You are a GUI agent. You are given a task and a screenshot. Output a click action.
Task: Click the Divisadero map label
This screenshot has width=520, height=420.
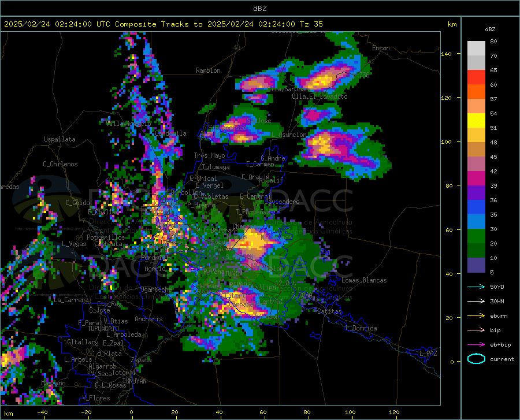282,202
